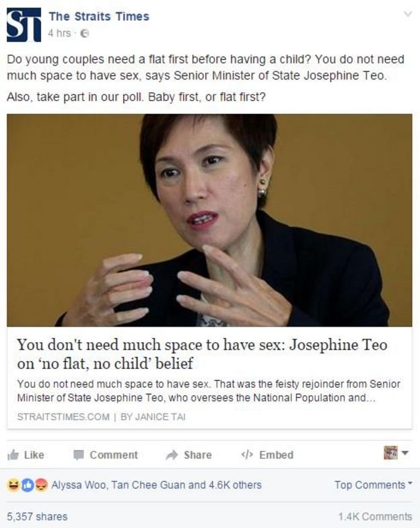This screenshot has width=420, height=528.
Task: Open post options chevron at top right
Action: (408, 14)
